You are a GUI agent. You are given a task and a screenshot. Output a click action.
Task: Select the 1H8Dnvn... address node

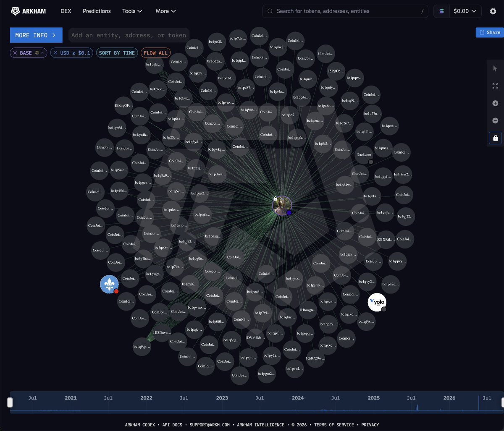tap(162, 332)
